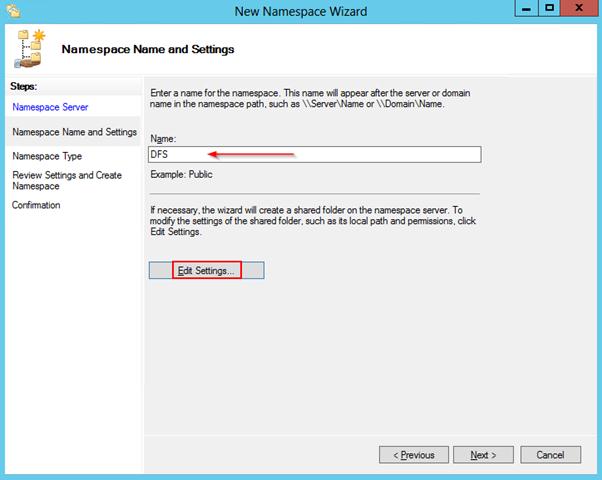Click the Example: Public hint text
The image size is (602, 480).
181,174
